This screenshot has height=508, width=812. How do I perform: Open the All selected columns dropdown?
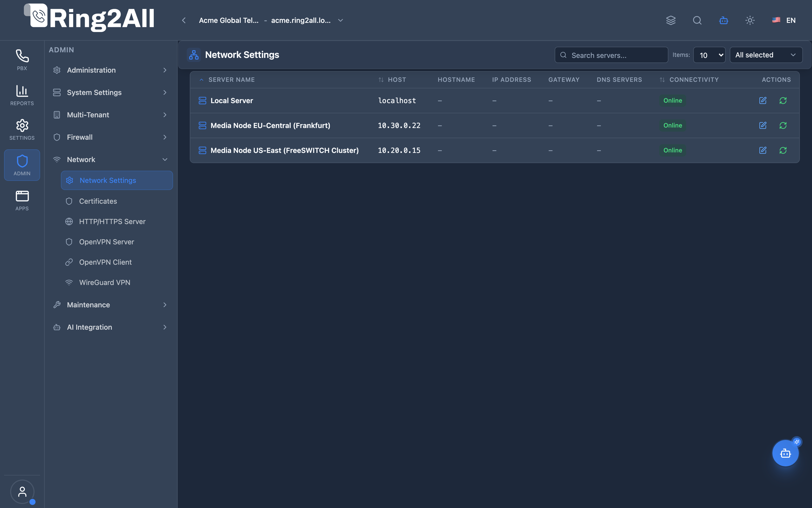tap(766, 55)
